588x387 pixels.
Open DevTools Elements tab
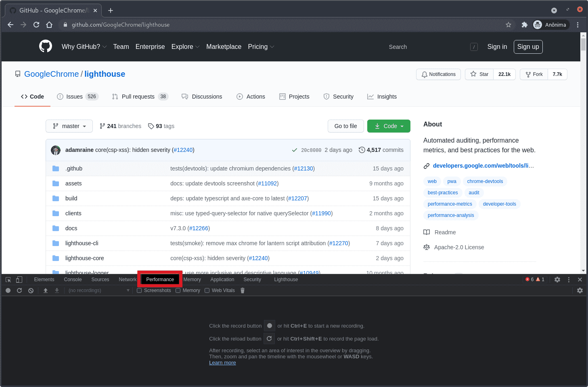coord(44,280)
